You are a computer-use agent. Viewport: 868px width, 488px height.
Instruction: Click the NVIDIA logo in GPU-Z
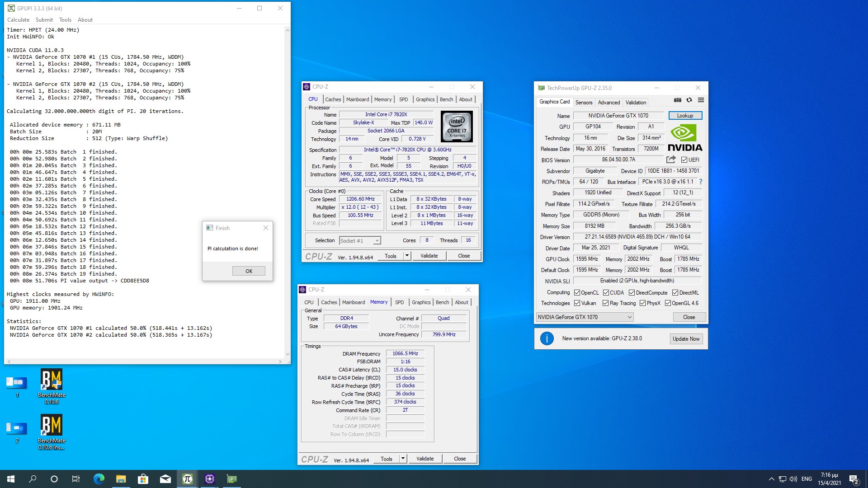pos(685,138)
